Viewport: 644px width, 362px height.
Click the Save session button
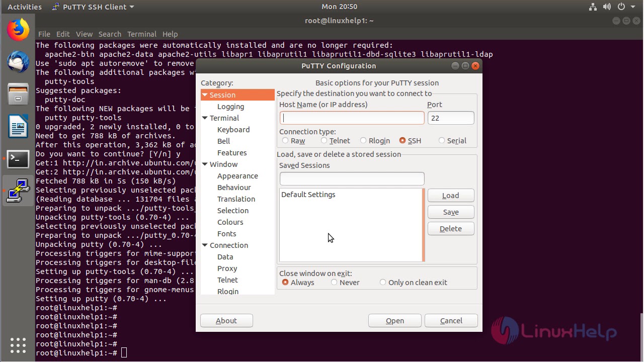coord(451,212)
